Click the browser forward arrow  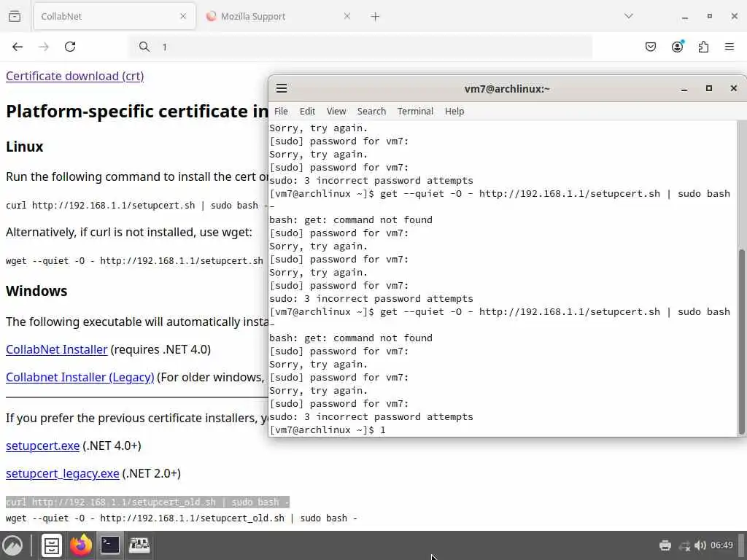click(44, 47)
